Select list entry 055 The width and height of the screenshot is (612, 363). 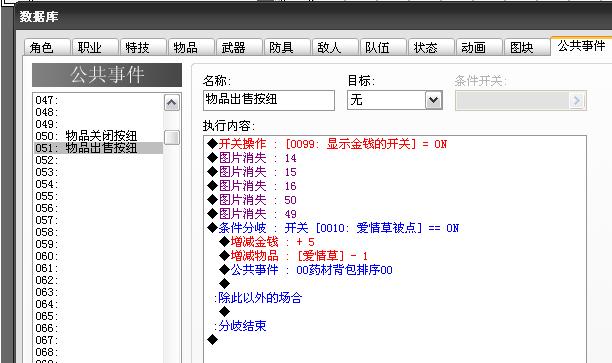coord(98,196)
